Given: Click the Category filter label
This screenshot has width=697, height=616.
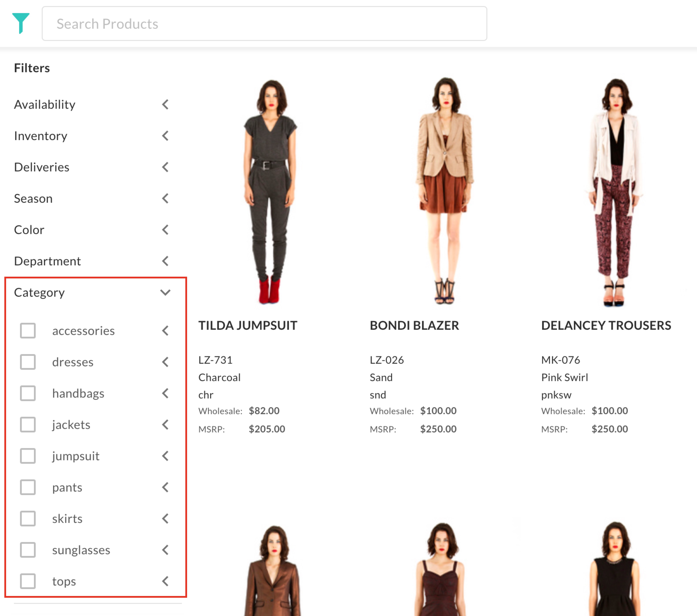Looking at the screenshot, I should point(39,293).
